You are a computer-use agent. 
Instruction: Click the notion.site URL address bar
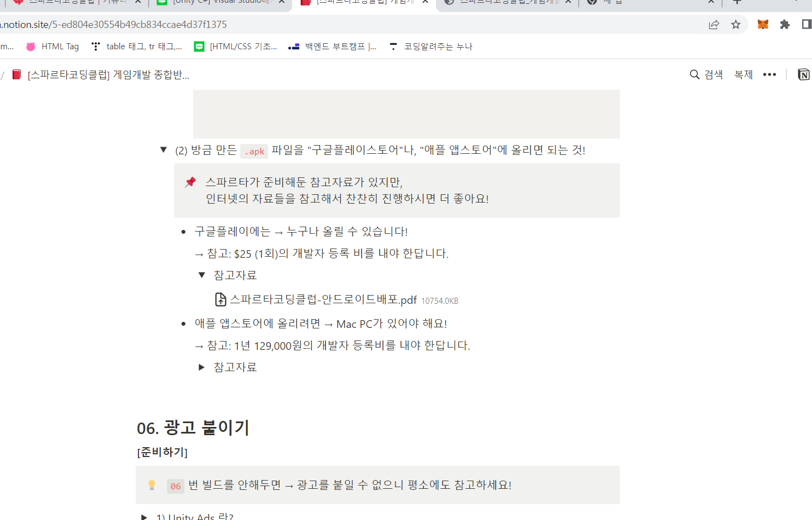click(350, 25)
